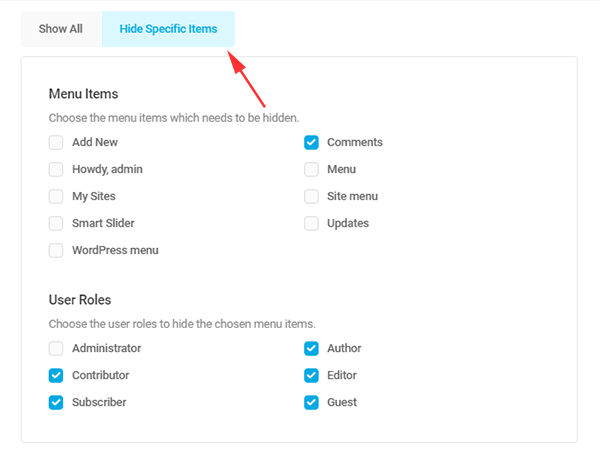This screenshot has width=600, height=456.
Task: Uncheck the Author role checkbox
Action: tap(312, 348)
